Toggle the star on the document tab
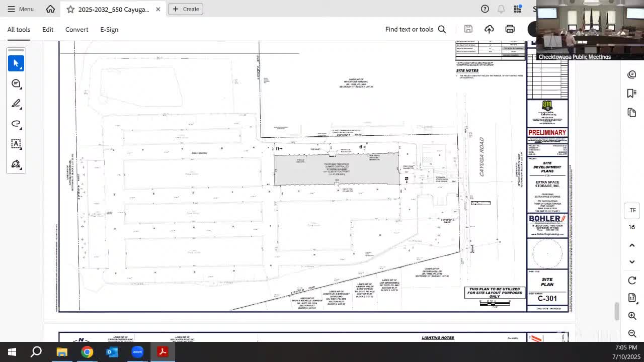 pyautogui.click(x=70, y=9)
